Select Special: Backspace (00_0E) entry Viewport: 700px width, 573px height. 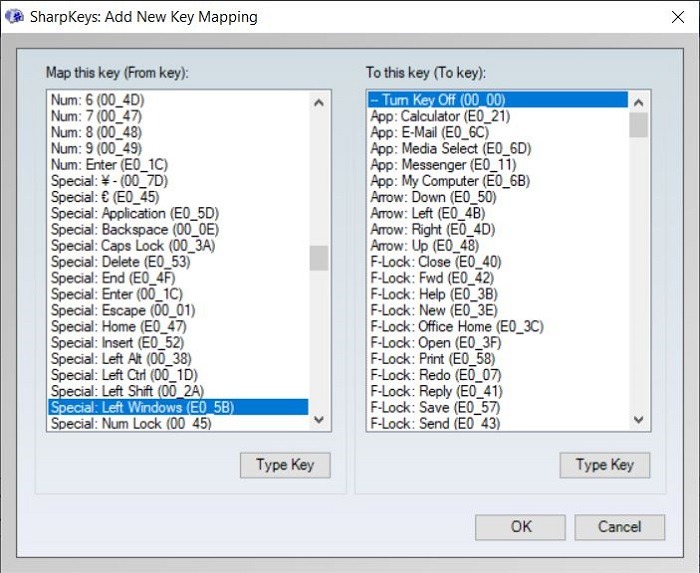click(178, 229)
